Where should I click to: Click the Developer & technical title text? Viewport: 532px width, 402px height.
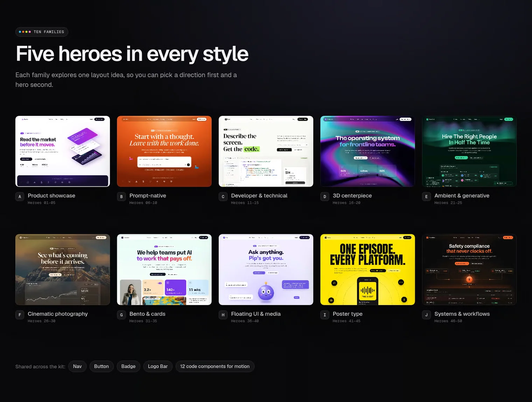click(x=259, y=196)
